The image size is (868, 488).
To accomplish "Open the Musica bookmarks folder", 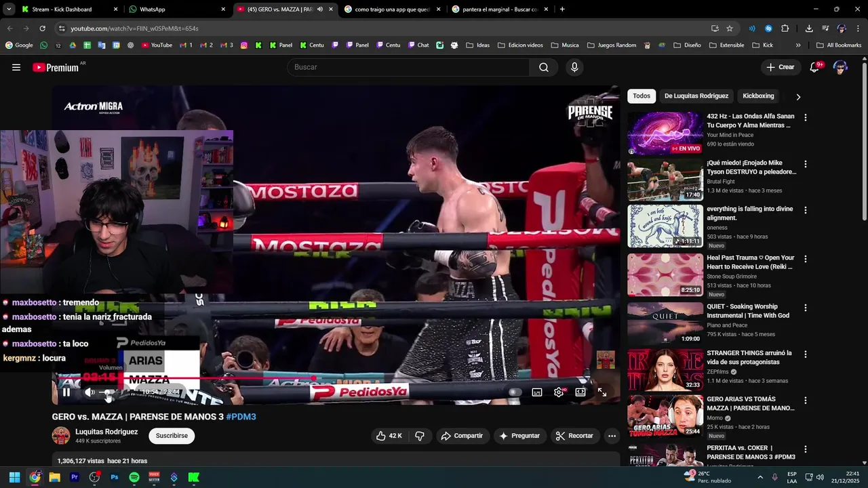I will (565, 45).
